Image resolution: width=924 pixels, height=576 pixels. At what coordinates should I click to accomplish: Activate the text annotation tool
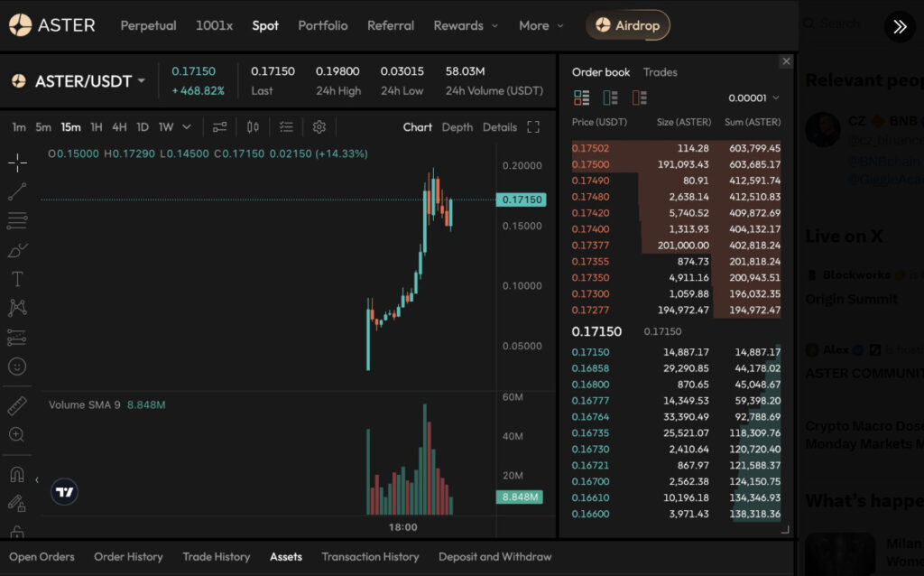[17, 279]
